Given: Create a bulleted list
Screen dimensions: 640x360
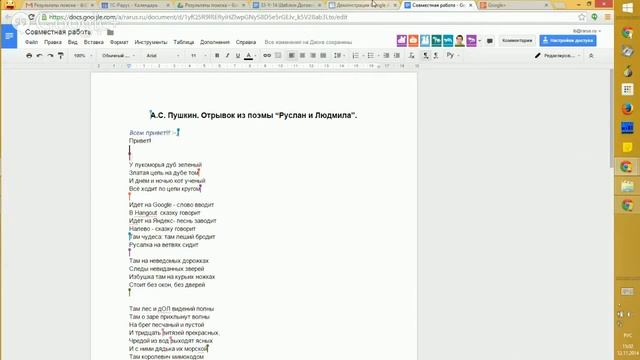Looking at the screenshot, I should click(371, 56).
